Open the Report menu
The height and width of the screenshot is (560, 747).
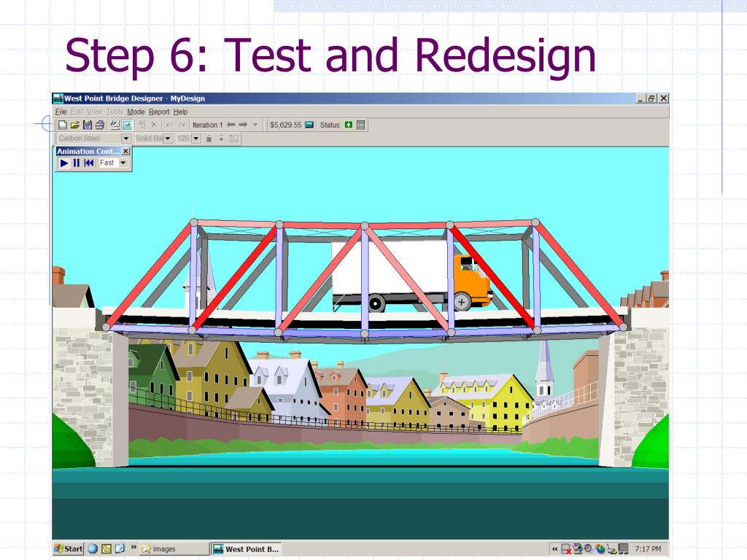pos(159,112)
